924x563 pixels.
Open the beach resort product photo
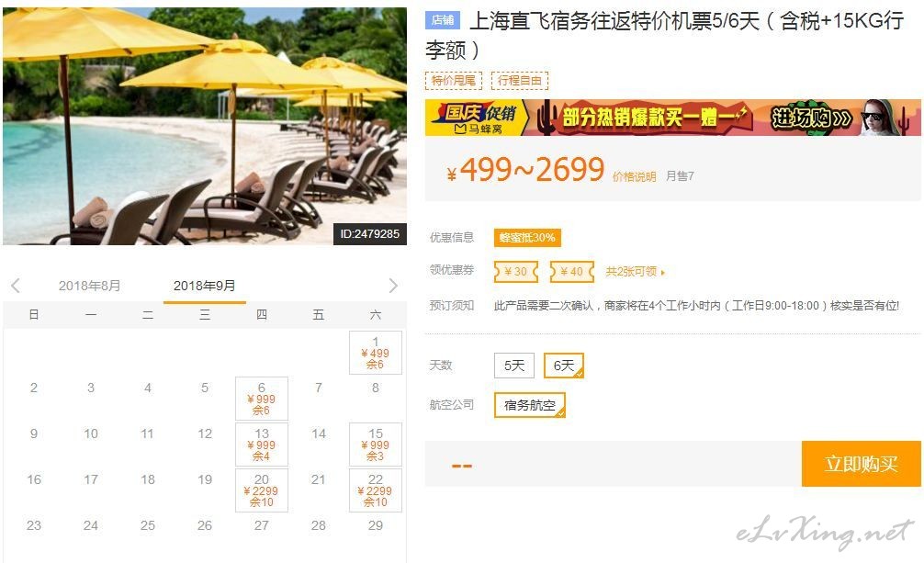(205, 126)
